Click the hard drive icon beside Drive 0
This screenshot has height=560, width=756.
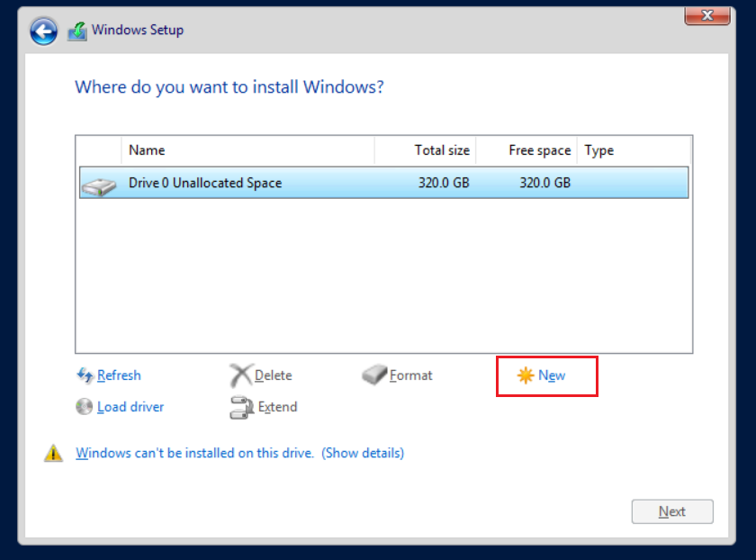98,185
